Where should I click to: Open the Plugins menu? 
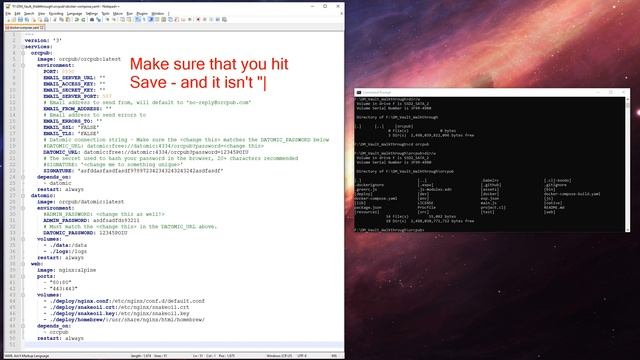(x=142, y=13)
